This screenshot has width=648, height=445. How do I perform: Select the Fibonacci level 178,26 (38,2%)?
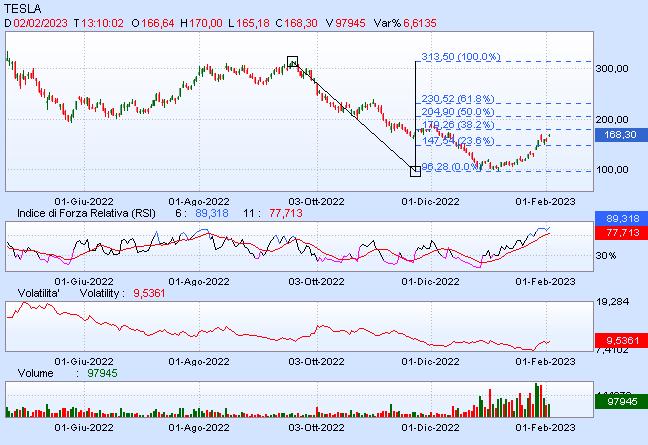(x=458, y=125)
